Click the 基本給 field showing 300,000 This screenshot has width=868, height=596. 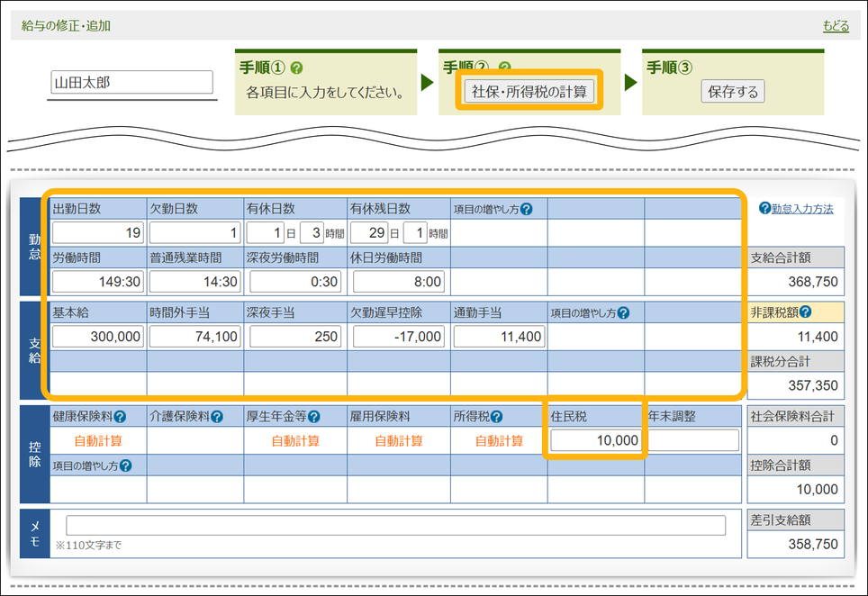click(97, 337)
